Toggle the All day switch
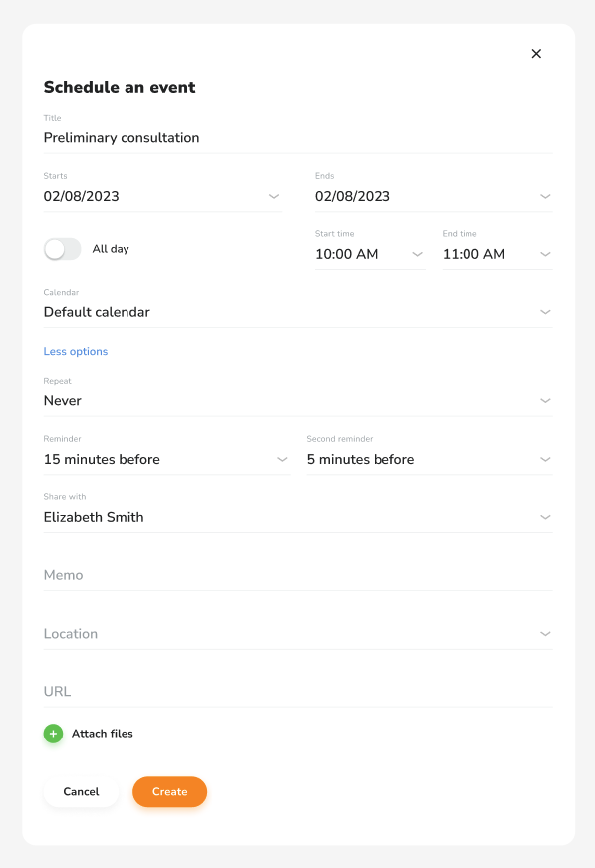The width and height of the screenshot is (595, 868). point(62,249)
